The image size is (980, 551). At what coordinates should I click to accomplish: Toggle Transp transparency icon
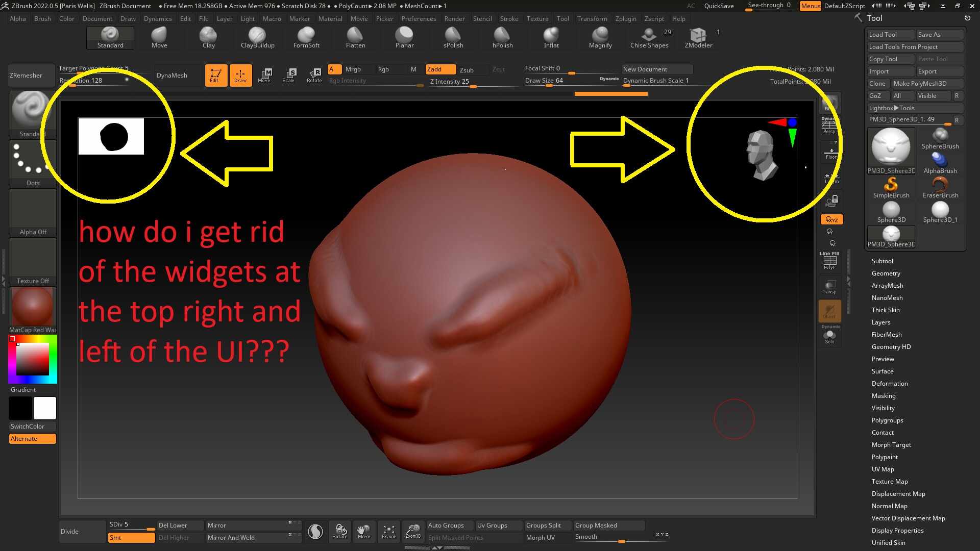[x=830, y=287]
